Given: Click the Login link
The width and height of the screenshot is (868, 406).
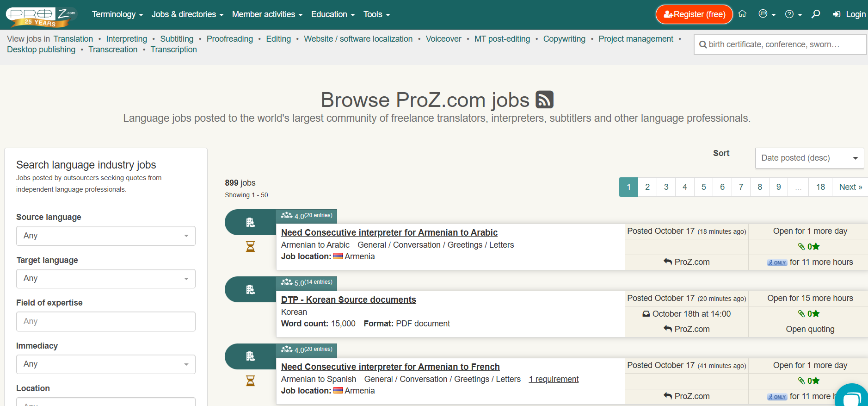Looking at the screenshot, I should [849, 14].
